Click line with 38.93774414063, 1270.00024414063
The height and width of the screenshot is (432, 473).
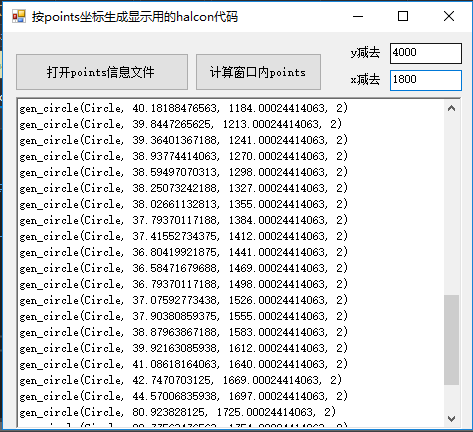pyautogui.click(x=183, y=156)
